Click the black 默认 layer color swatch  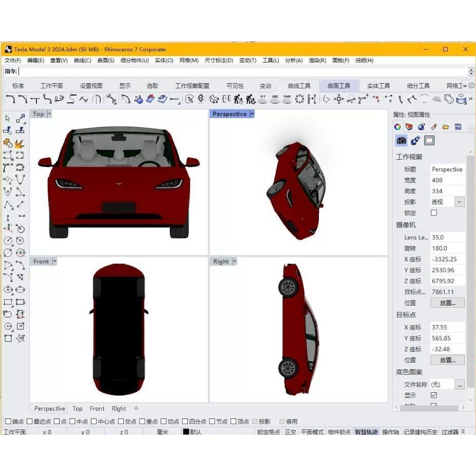pyautogui.click(x=186, y=432)
